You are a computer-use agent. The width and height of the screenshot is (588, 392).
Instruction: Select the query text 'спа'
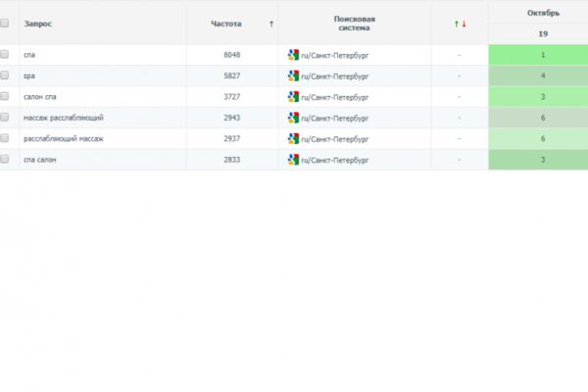(x=29, y=55)
